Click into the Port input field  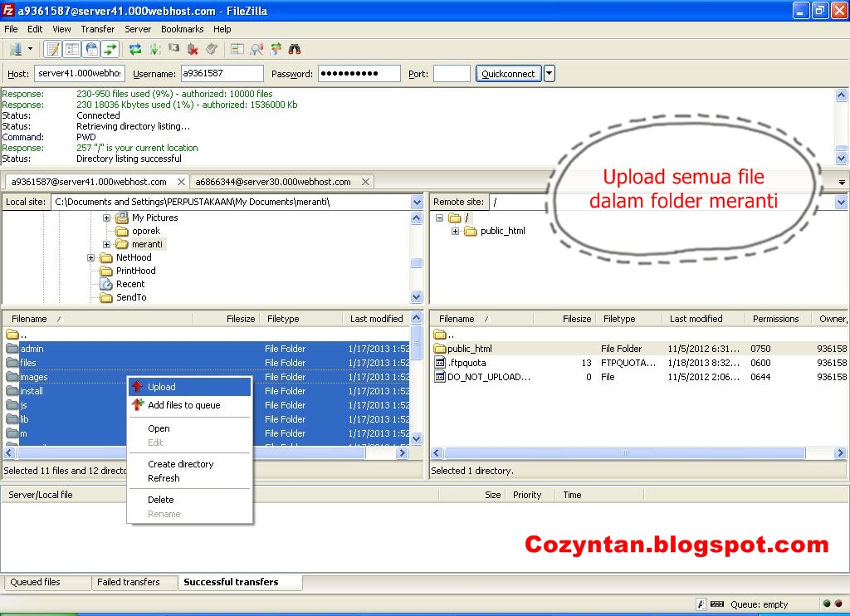pyautogui.click(x=452, y=73)
